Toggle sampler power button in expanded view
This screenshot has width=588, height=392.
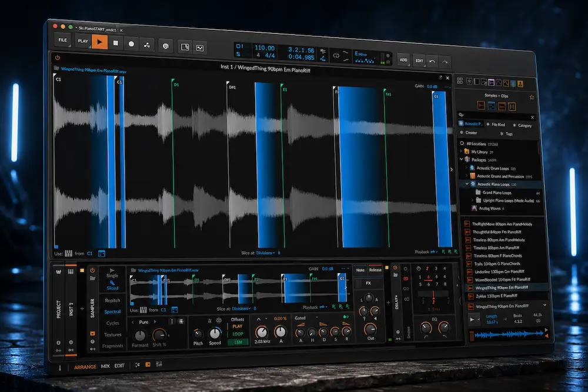pos(58,58)
